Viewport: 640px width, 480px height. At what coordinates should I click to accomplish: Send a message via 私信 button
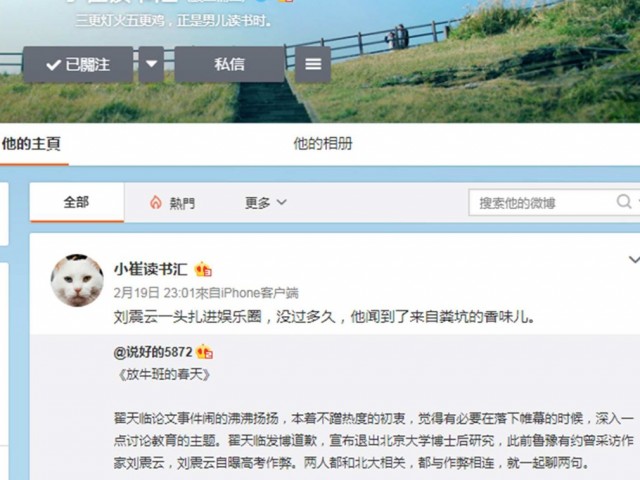(229, 64)
